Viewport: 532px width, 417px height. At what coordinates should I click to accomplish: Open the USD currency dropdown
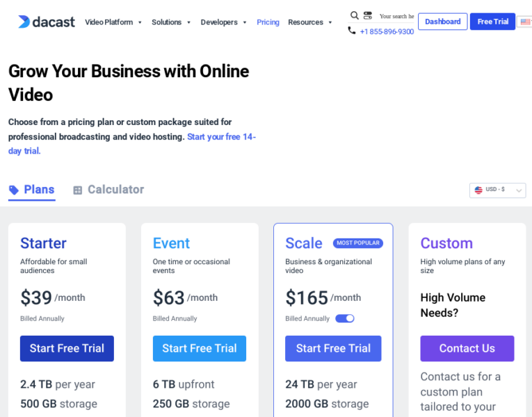(497, 190)
